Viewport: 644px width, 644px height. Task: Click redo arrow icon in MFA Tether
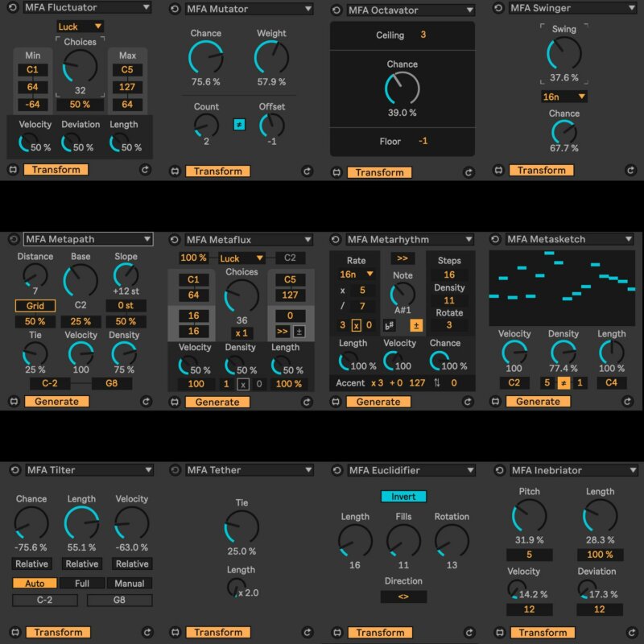[x=308, y=632]
